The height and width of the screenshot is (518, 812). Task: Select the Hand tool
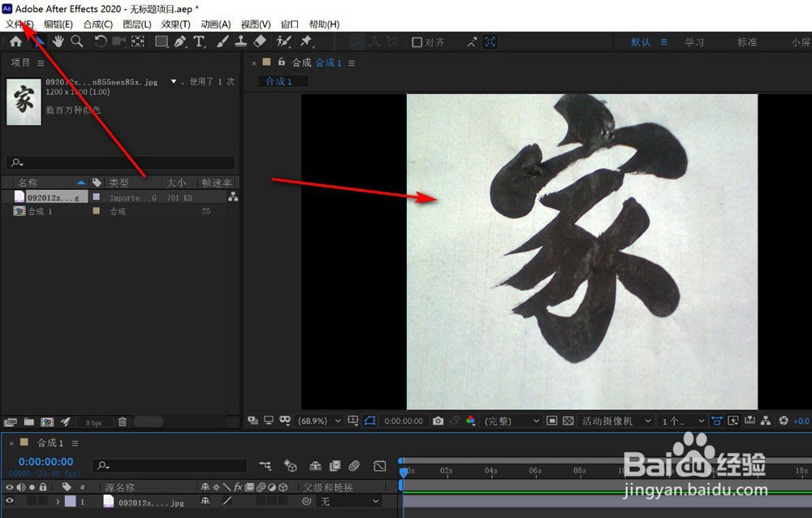point(58,41)
